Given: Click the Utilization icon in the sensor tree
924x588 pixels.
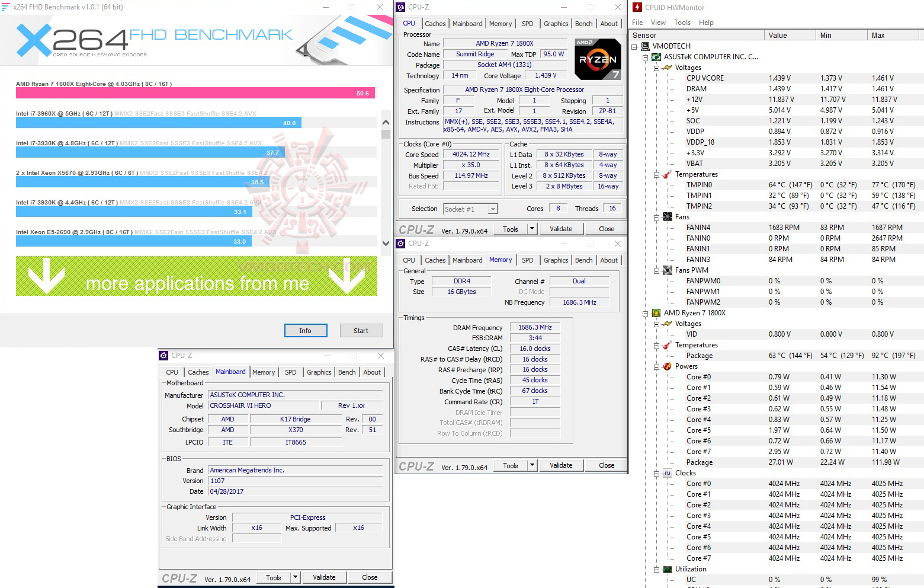Looking at the screenshot, I should point(668,569).
